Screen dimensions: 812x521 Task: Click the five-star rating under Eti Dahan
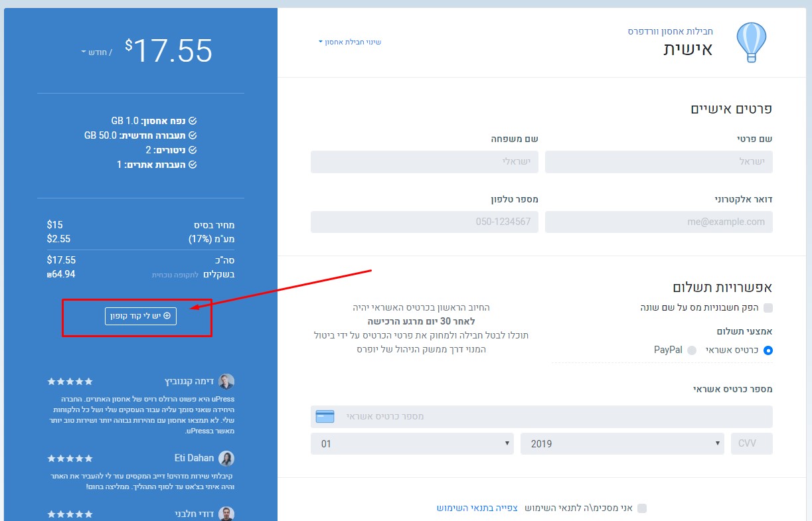(x=70, y=459)
